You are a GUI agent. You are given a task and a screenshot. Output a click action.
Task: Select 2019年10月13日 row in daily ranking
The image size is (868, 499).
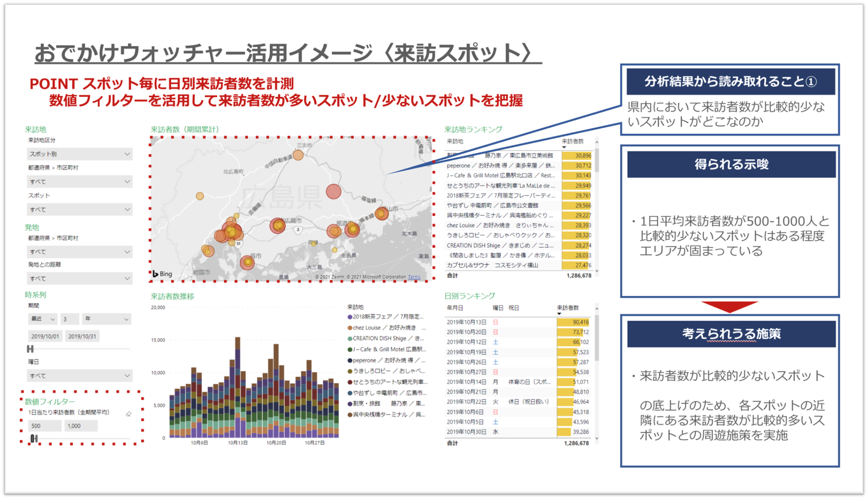point(466,322)
